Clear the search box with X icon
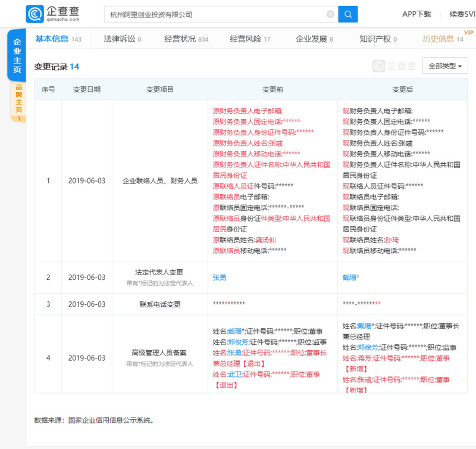 pyautogui.click(x=330, y=14)
